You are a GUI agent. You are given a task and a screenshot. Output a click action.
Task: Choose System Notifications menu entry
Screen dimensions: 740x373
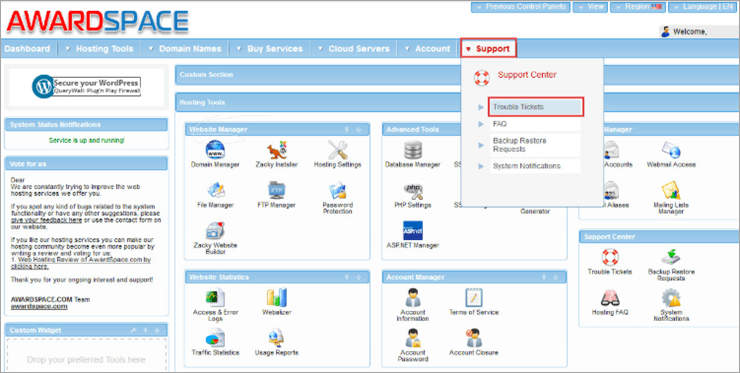click(x=535, y=166)
